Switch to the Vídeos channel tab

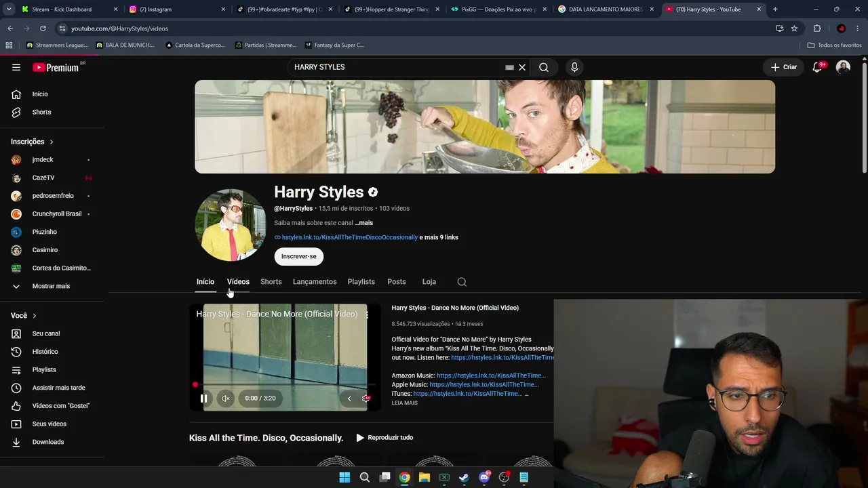click(x=238, y=282)
